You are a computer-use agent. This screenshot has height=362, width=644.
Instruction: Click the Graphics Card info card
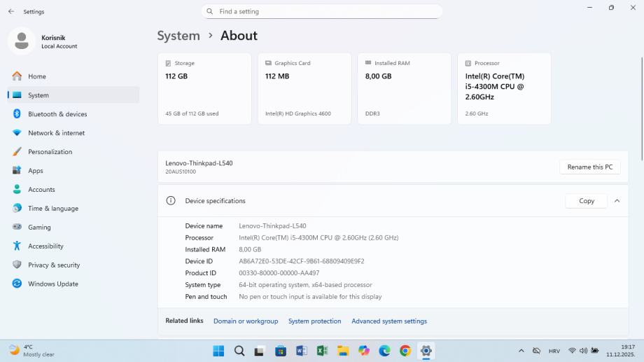(x=304, y=89)
